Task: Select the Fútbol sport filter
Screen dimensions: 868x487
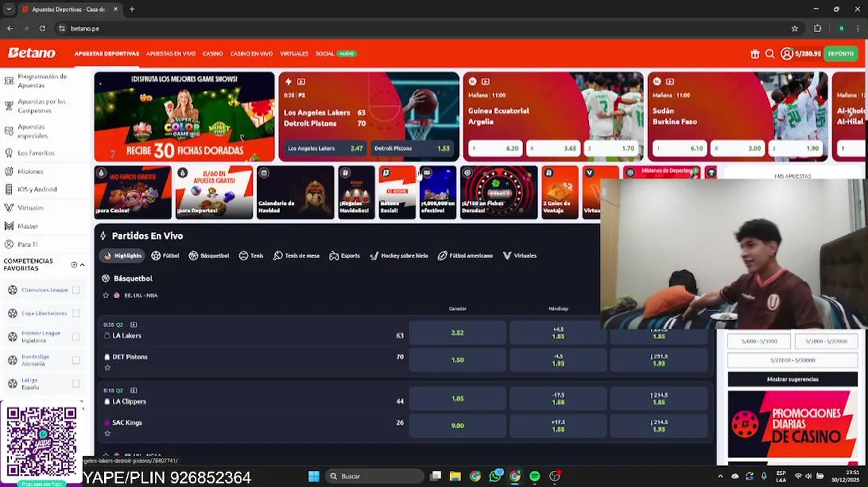Action: coord(166,256)
